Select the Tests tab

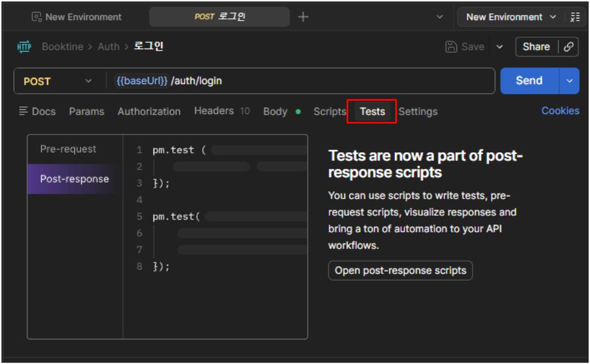click(x=372, y=111)
